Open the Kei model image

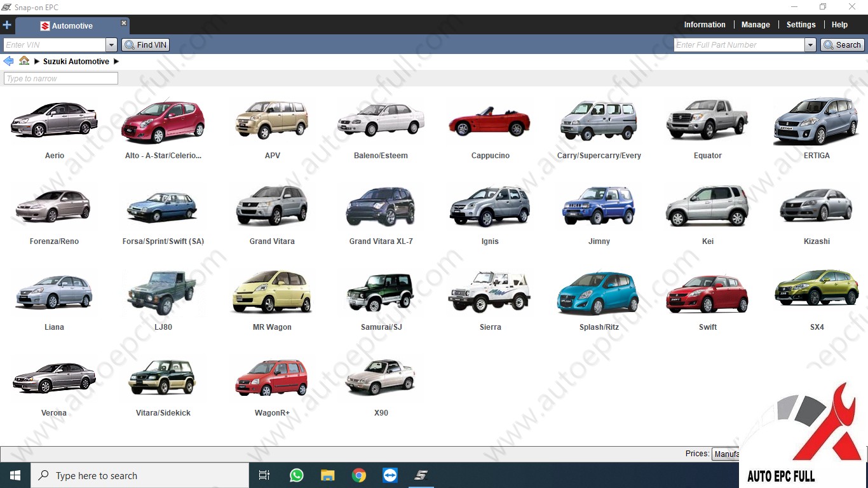707,206
